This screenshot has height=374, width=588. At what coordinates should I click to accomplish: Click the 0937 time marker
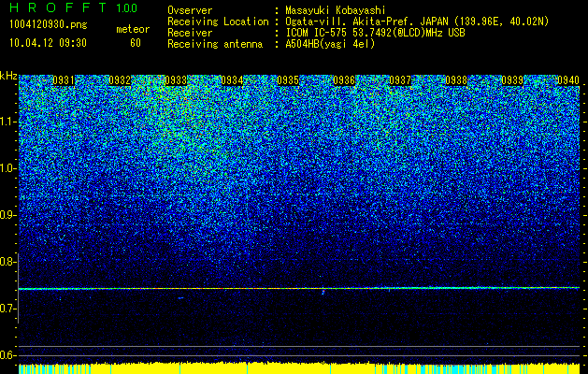[400, 80]
